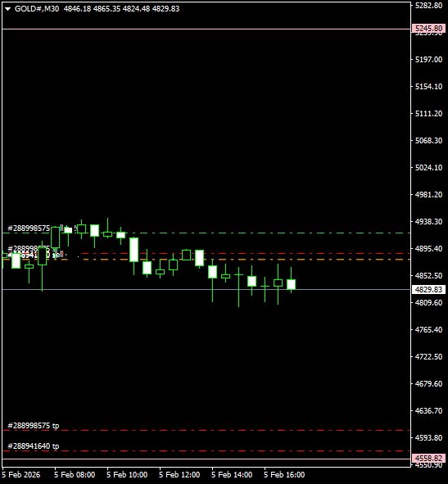The height and width of the screenshot is (484, 448).
Task: Click the 4722.50 price scale value
Action: tap(428, 356)
